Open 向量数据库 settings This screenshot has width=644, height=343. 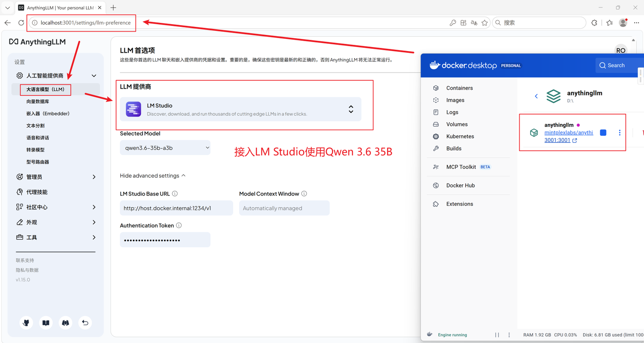(38, 102)
